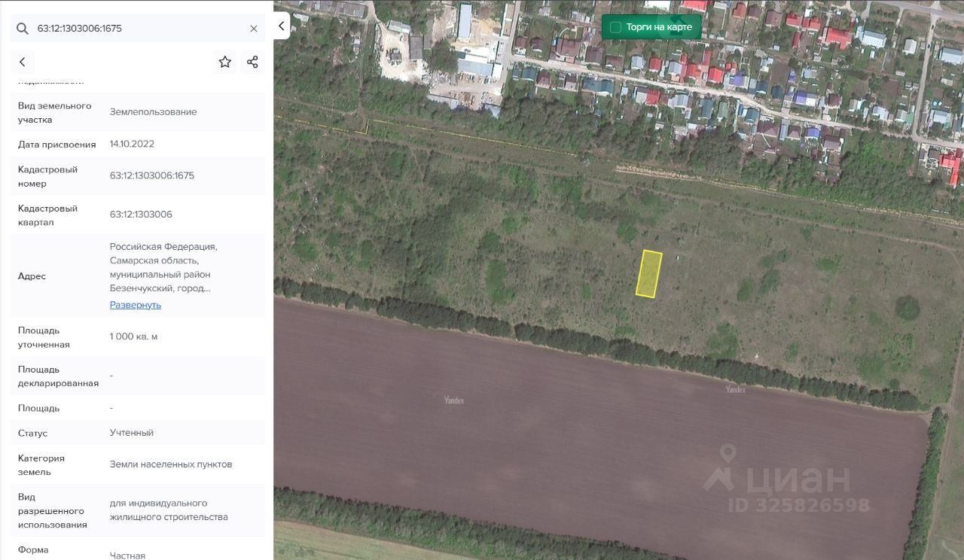Click the 'Земли населенных пунктов' category value
This screenshot has width=964, height=560.
pos(171,464)
